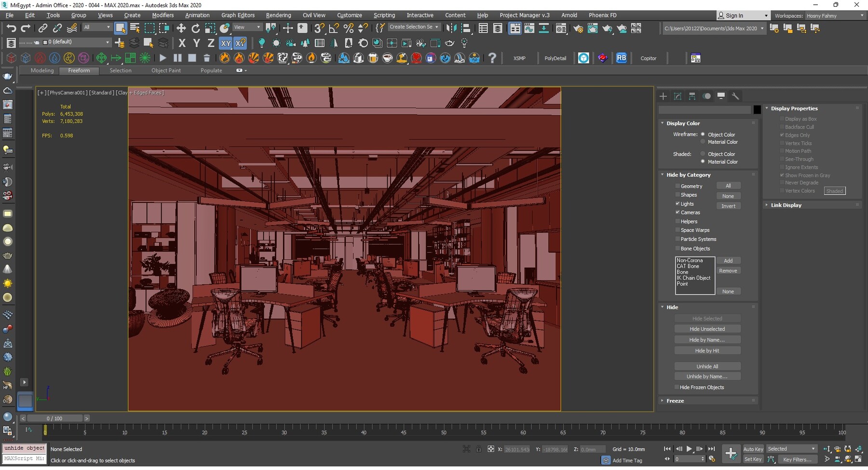Click the Render Production teapot icon
The width and height of the screenshot is (868, 470).
click(607, 28)
